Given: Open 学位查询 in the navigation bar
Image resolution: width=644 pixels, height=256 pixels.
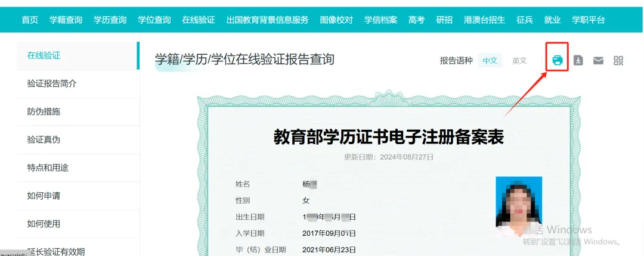Looking at the screenshot, I should pyautogui.click(x=154, y=20).
